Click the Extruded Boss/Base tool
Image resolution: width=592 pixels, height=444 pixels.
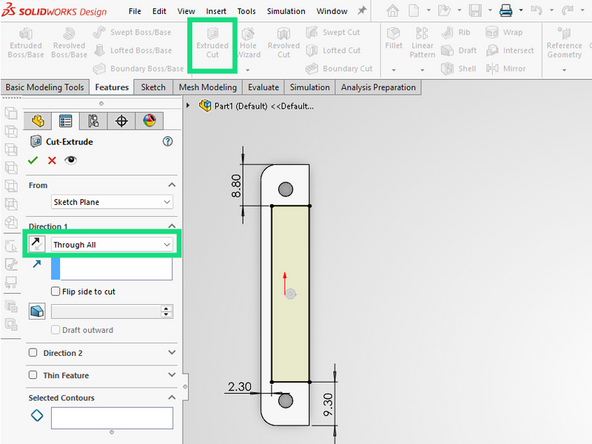pyautogui.click(x=26, y=43)
